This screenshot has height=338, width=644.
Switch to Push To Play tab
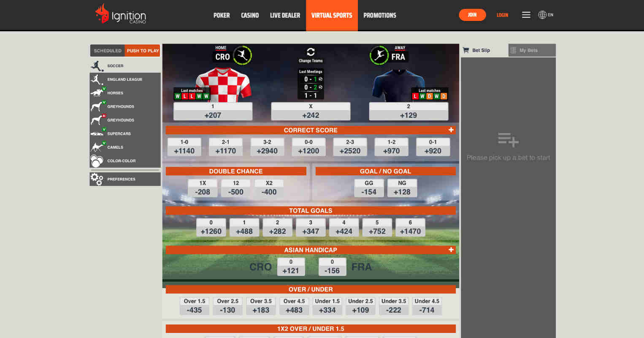point(143,51)
